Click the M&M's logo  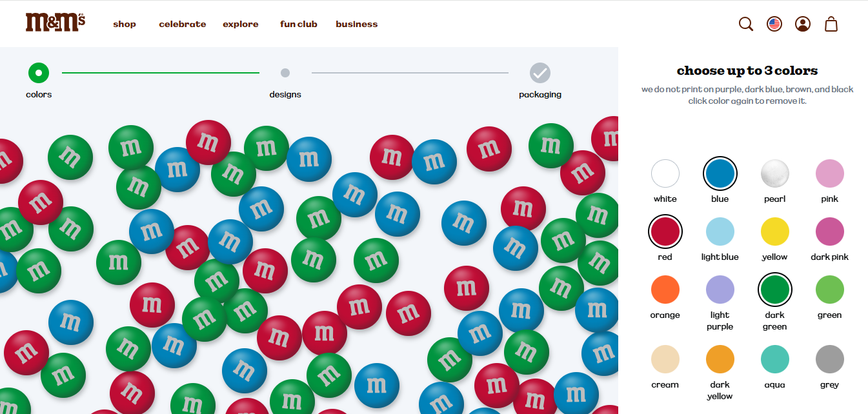click(56, 23)
